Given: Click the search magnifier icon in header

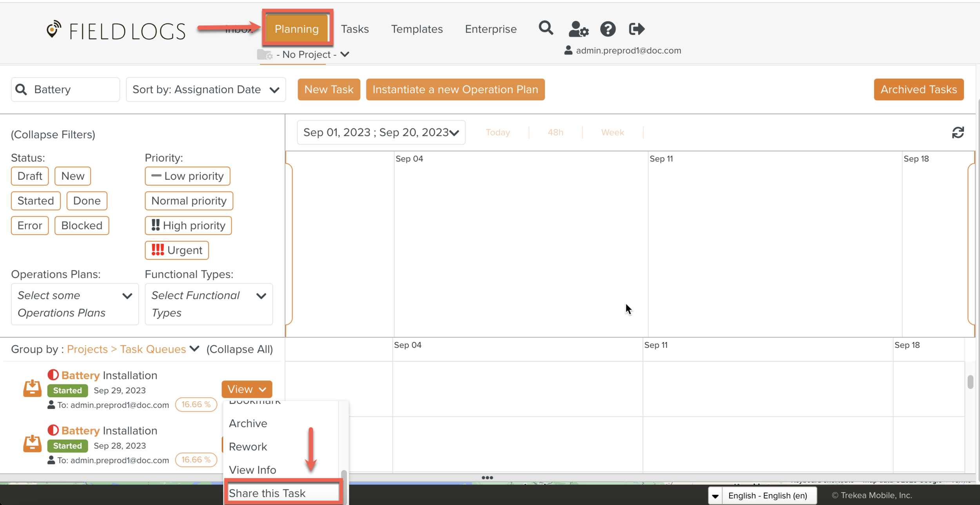Looking at the screenshot, I should (546, 28).
